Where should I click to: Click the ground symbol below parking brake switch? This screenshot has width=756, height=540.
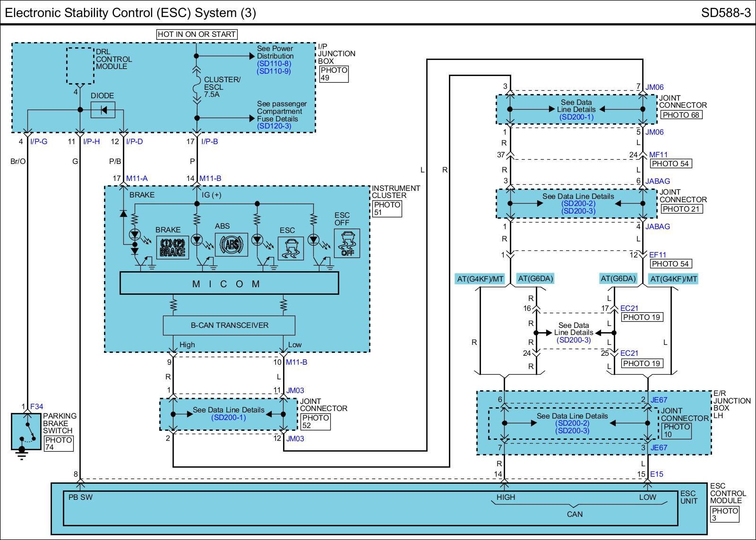(22, 455)
